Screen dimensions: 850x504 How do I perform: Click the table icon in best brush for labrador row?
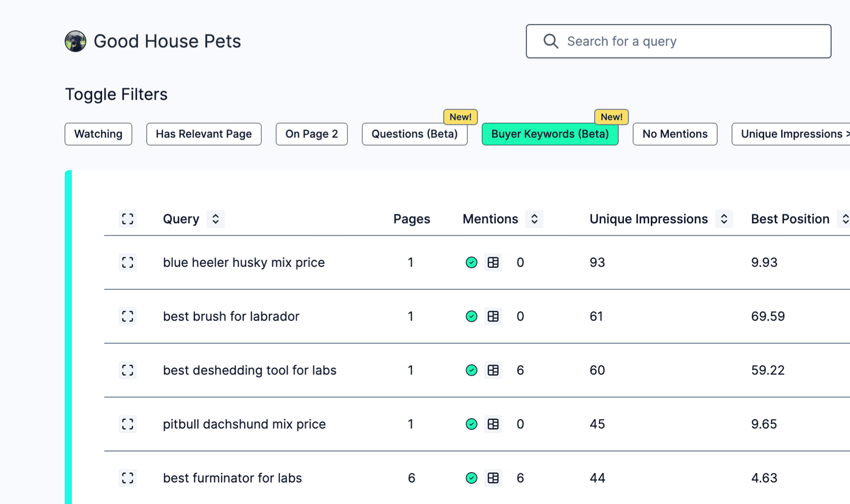493,316
